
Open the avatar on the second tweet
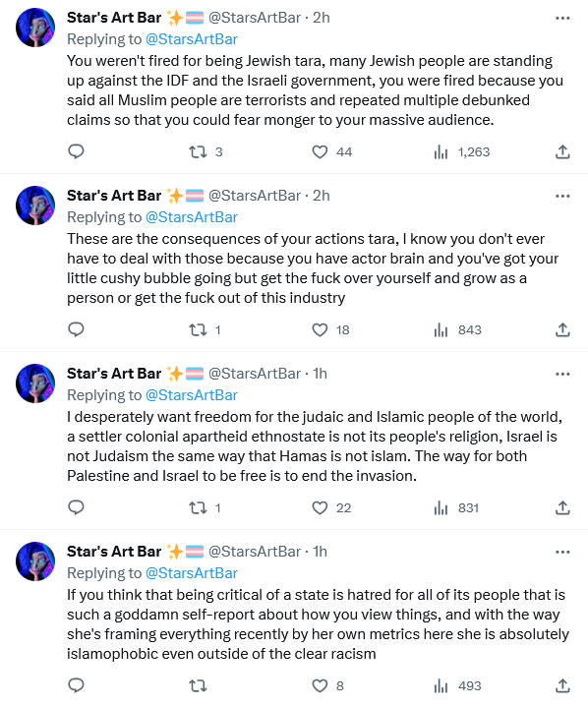pos(35,206)
